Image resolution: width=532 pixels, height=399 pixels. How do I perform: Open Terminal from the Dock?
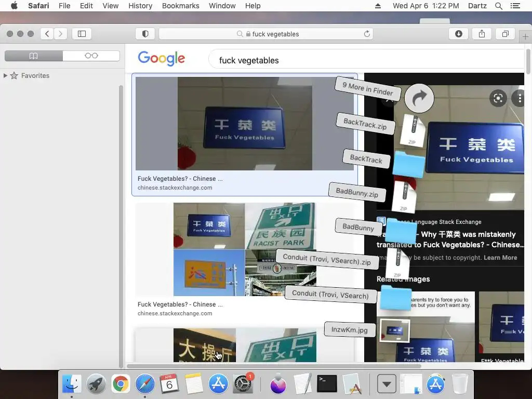coord(327,384)
